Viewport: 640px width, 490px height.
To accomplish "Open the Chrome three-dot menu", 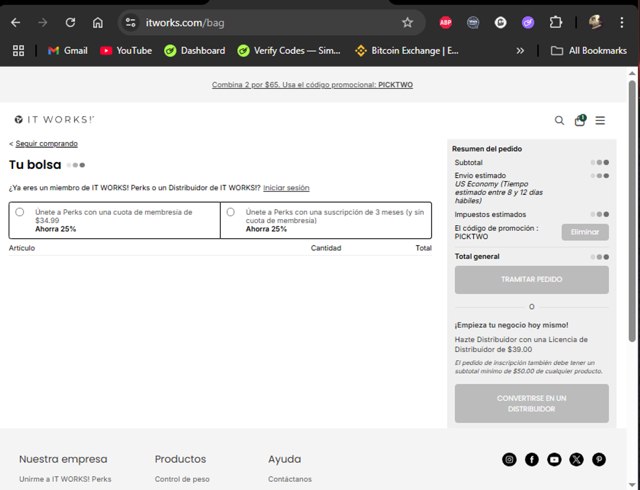I will coord(622,22).
